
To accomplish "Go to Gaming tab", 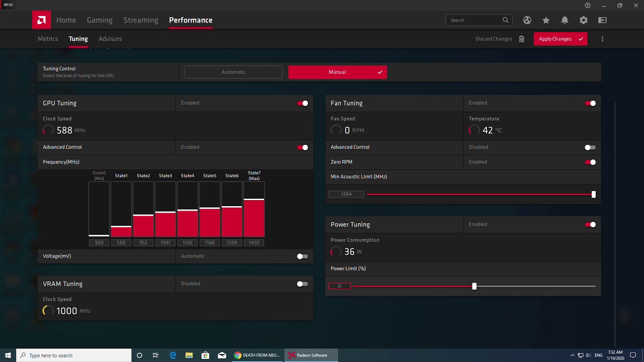I will (100, 20).
